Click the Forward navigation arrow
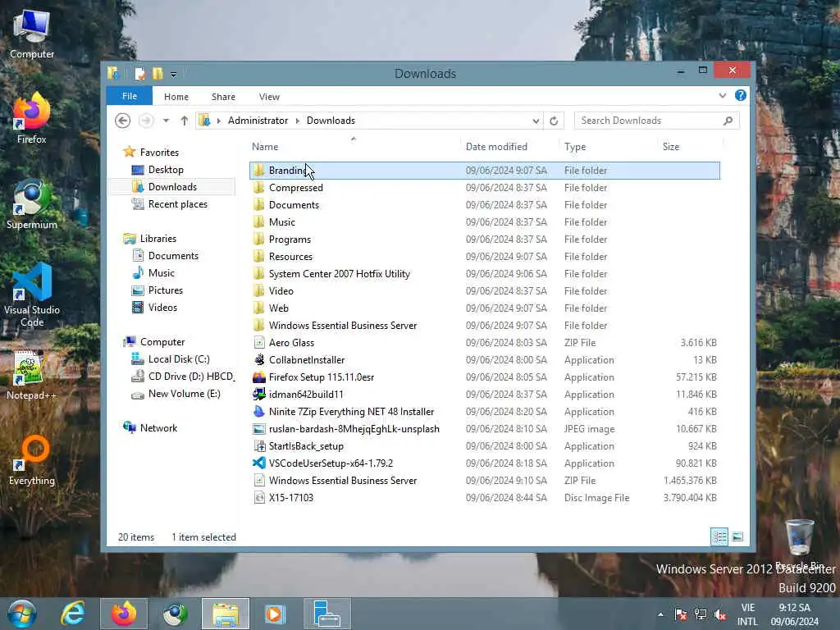The height and width of the screenshot is (630, 840). pyautogui.click(x=146, y=121)
